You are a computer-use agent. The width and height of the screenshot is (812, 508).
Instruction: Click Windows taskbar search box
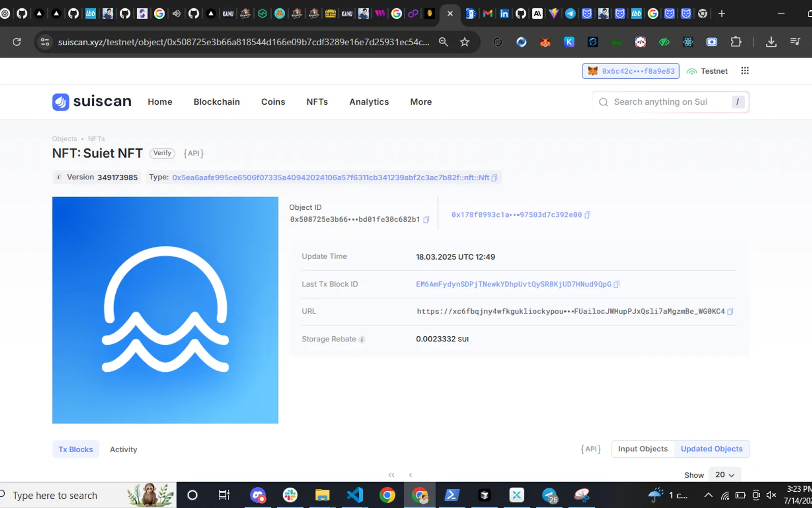pyautogui.click(x=87, y=495)
